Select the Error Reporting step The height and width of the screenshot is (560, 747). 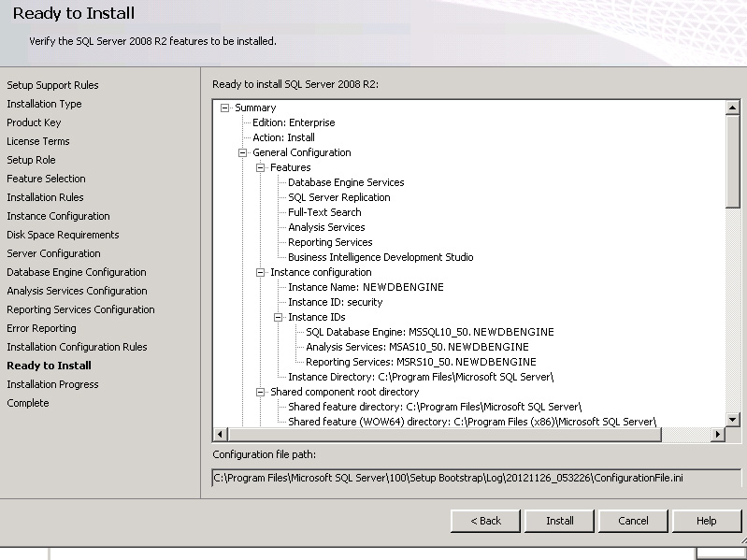[x=41, y=328]
